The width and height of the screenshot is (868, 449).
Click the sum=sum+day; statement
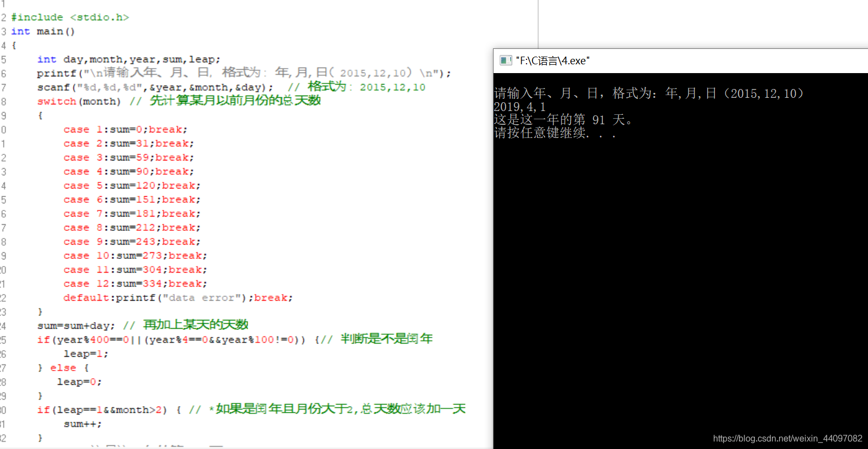coord(76,326)
